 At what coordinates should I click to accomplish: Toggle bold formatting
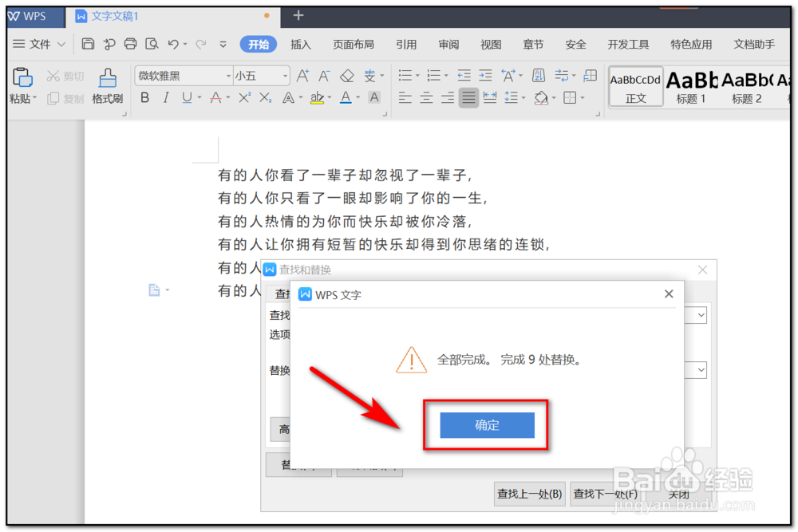pyautogui.click(x=145, y=97)
